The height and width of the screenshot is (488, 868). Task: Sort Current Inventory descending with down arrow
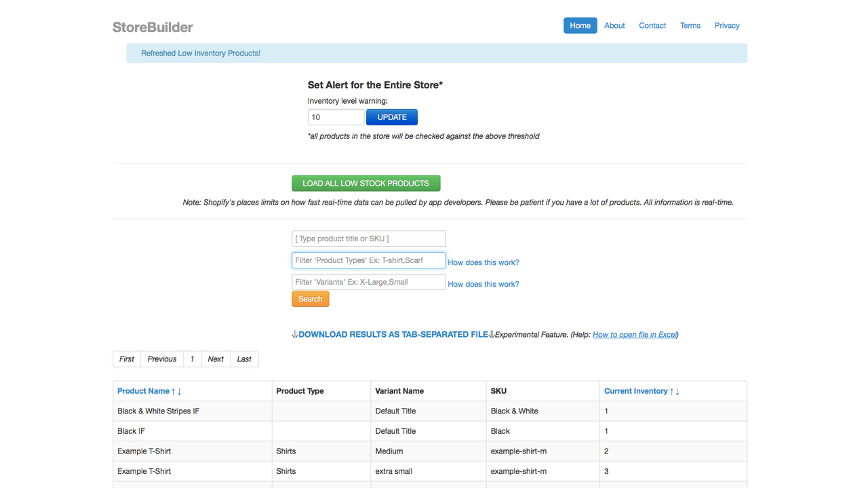click(677, 391)
